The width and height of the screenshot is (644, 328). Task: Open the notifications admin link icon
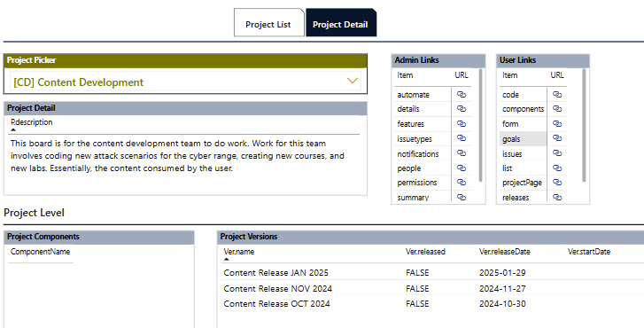(462, 152)
